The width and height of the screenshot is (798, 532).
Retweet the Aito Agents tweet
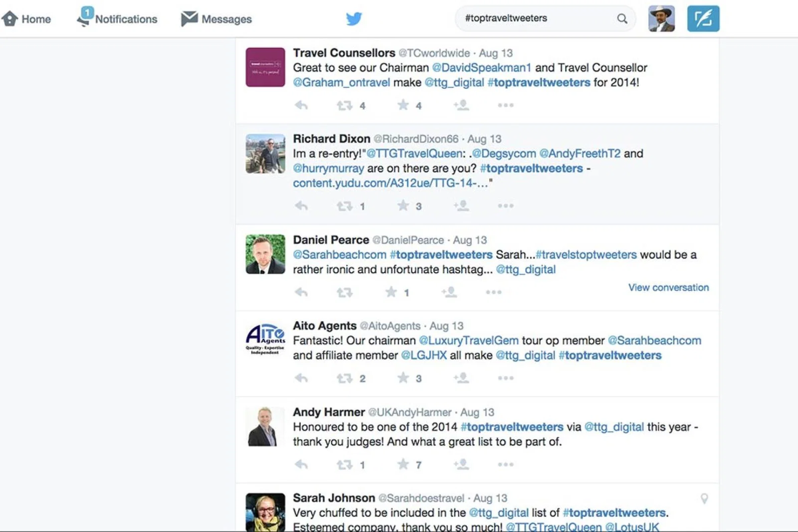[x=345, y=378]
